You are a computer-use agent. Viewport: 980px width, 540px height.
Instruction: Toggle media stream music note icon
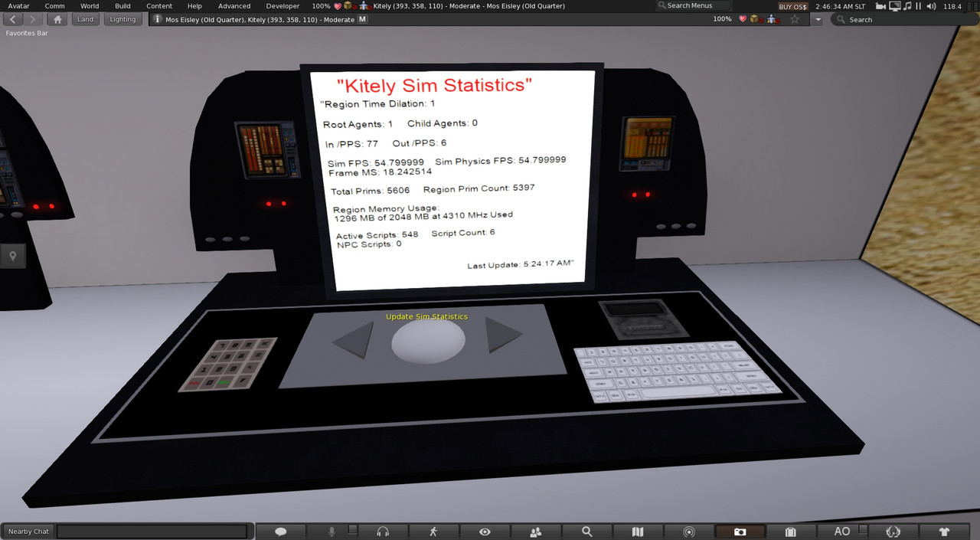point(907,6)
